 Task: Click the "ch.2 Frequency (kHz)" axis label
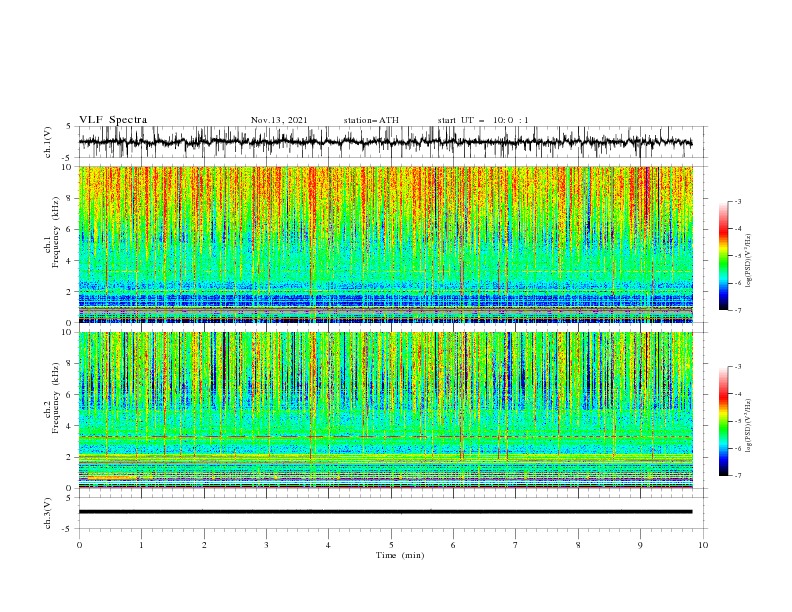point(52,398)
